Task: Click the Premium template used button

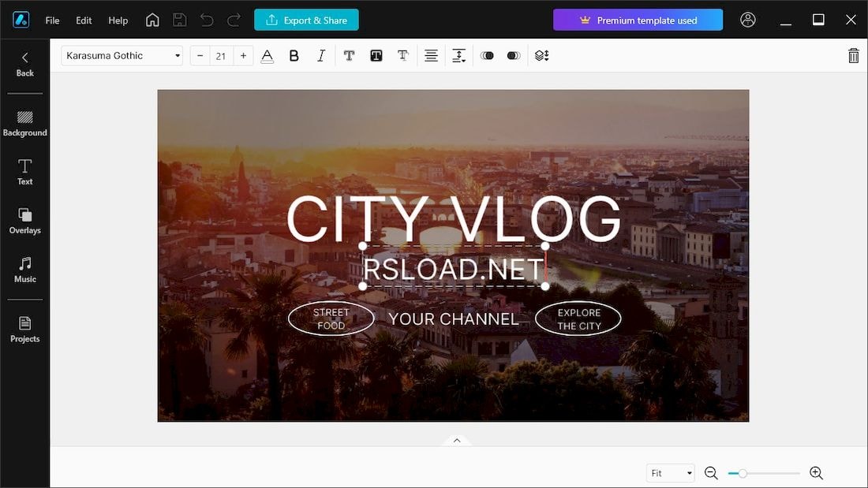Action: (638, 20)
